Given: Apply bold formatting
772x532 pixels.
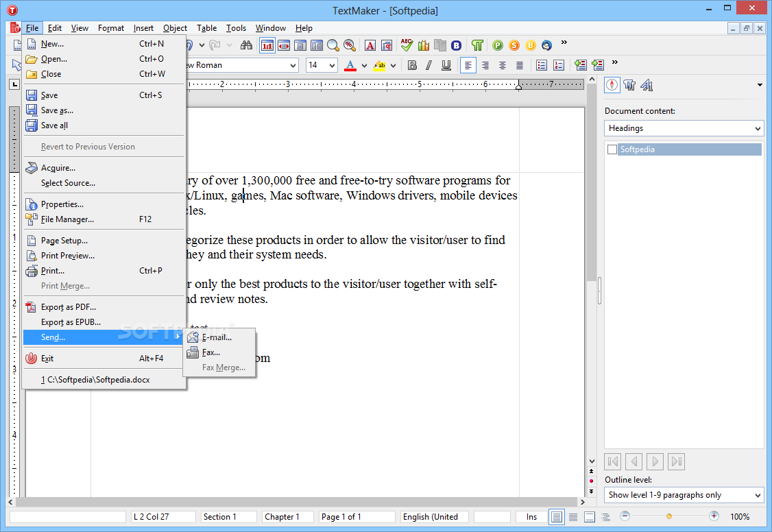Looking at the screenshot, I should coord(413,65).
